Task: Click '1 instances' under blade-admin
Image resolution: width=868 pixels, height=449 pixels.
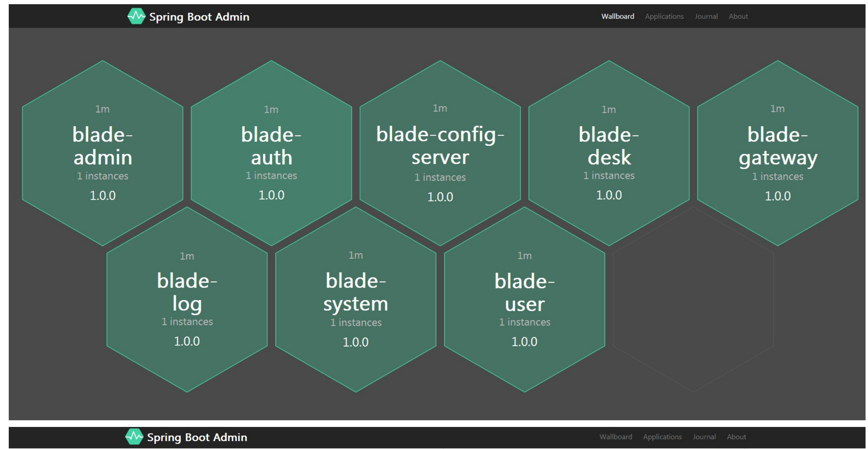Action: 103,176
